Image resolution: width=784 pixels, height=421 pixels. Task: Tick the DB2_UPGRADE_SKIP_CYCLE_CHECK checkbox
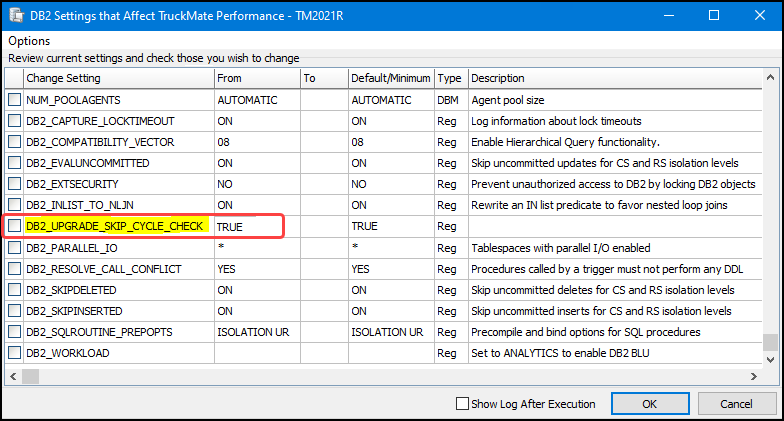pyautogui.click(x=14, y=227)
